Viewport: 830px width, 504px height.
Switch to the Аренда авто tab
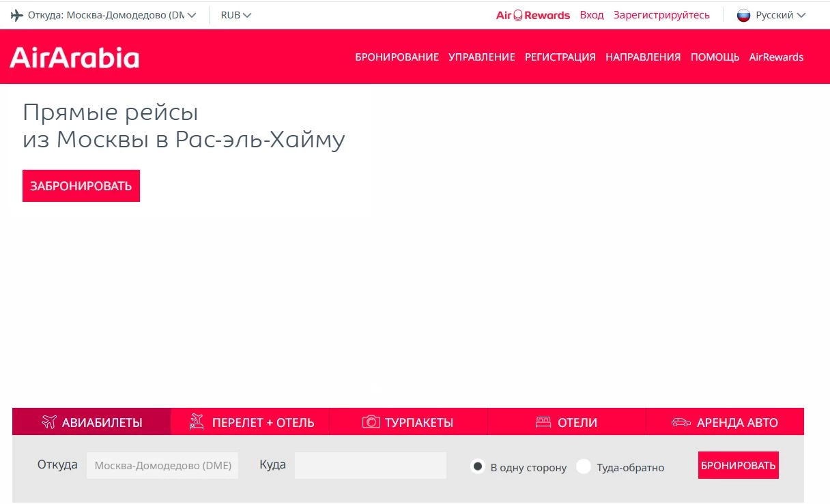725,421
